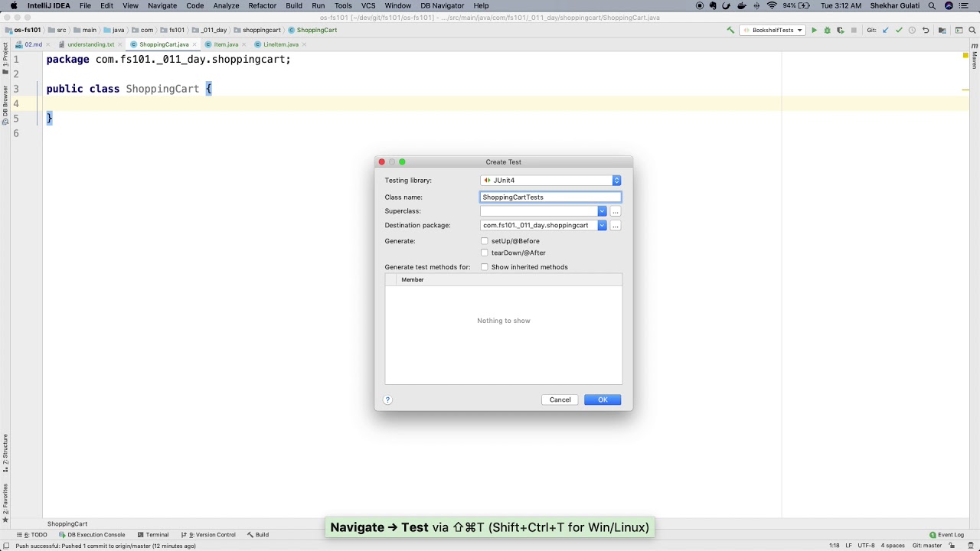Open the Version Control tool window

click(207, 535)
